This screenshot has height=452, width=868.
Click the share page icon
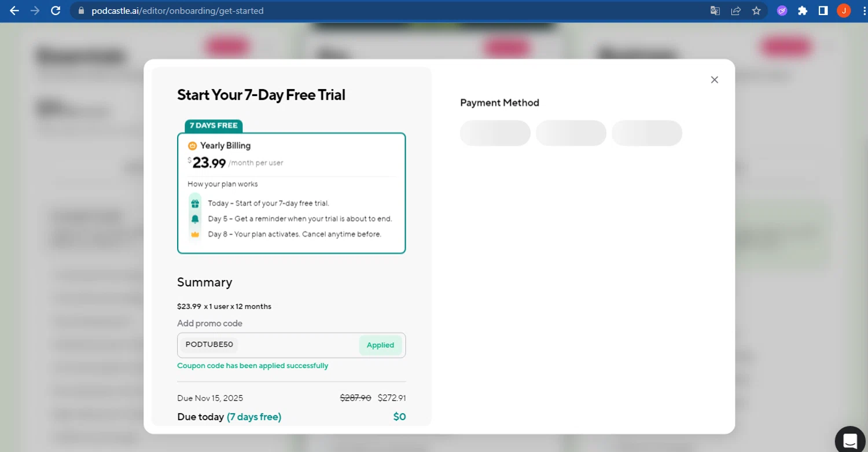pyautogui.click(x=736, y=10)
